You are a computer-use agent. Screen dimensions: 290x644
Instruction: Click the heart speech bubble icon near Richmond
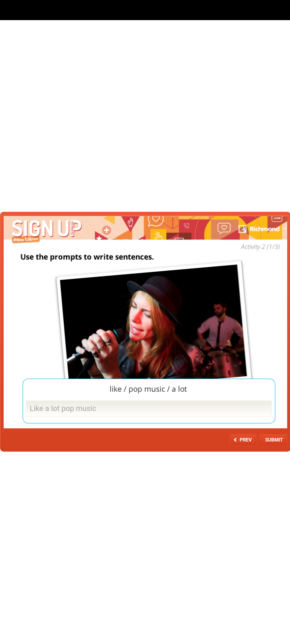pyautogui.click(x=224, y=228)
